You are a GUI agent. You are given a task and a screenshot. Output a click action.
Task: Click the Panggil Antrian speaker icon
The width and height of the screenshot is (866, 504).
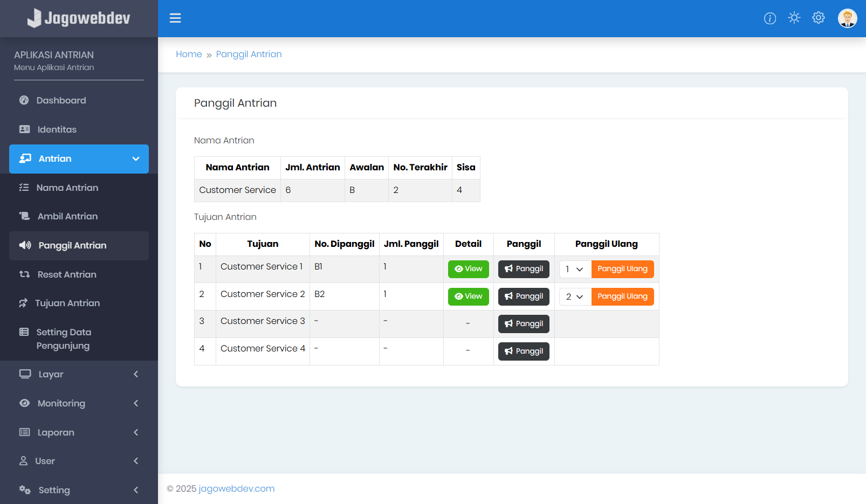(x=25, y=245)
